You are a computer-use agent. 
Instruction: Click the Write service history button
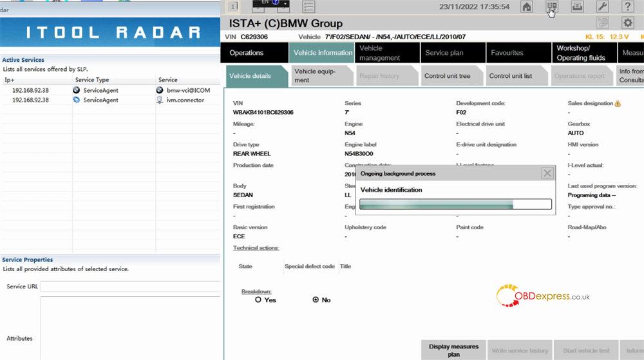(x=520, y=350)
